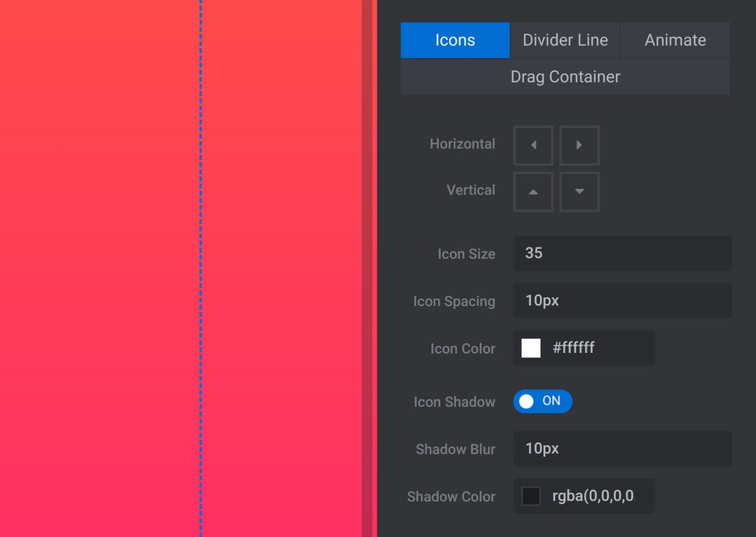Open the Icon Color white swatch
The image size is (756, 537).
click(531, 348)
